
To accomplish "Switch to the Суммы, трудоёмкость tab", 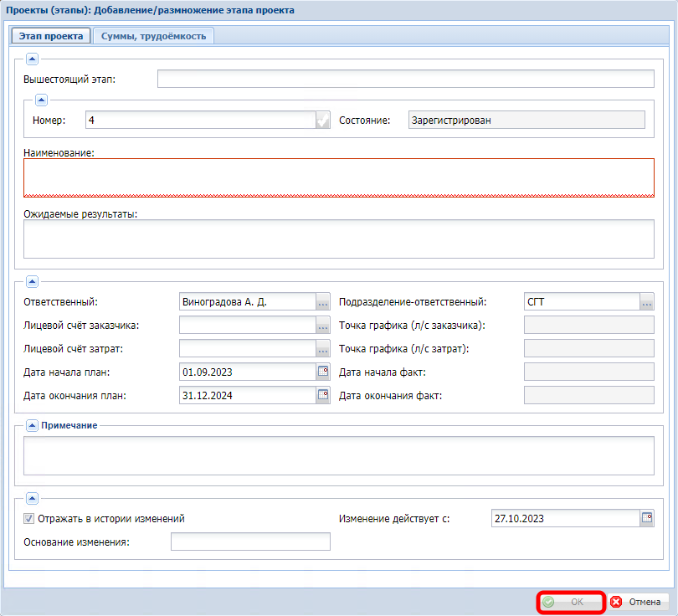I will 154,36.
